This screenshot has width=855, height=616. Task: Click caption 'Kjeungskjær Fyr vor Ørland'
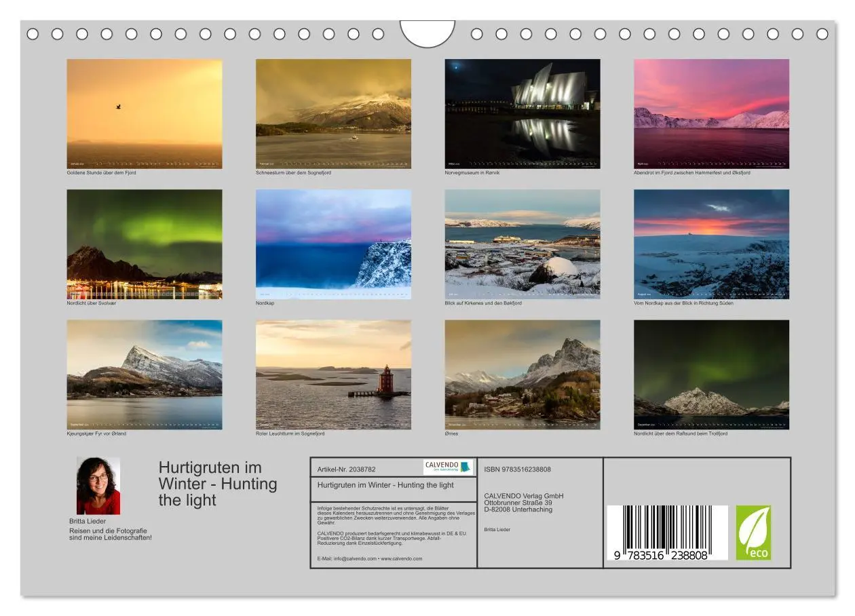coord(96,434)
